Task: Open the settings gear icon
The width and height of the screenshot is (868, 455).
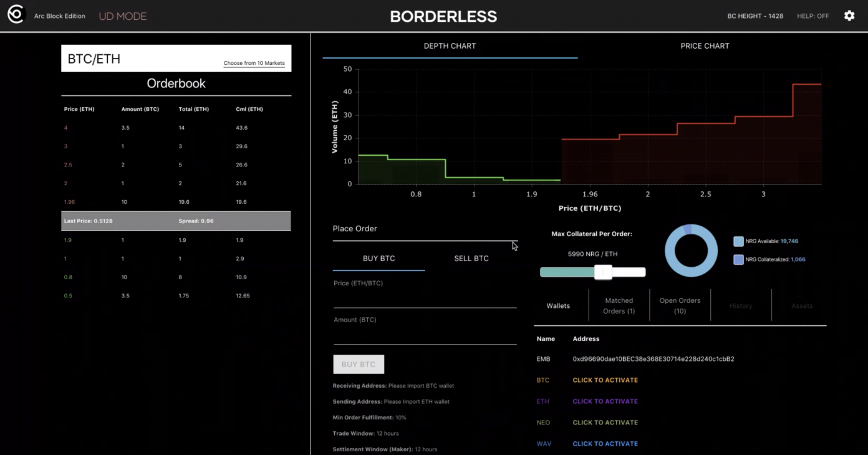Action: pos(849,16)
